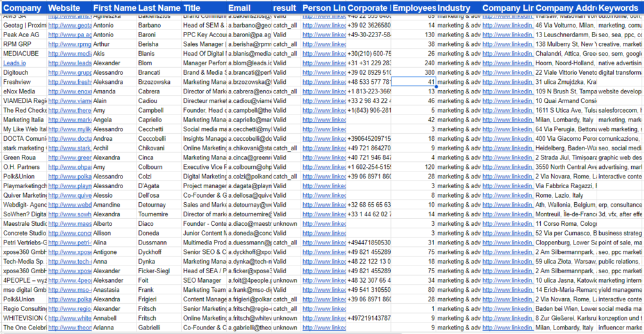644x334 pixels.
Task: Select employees cell showing 380
Action: click(413, 72)
